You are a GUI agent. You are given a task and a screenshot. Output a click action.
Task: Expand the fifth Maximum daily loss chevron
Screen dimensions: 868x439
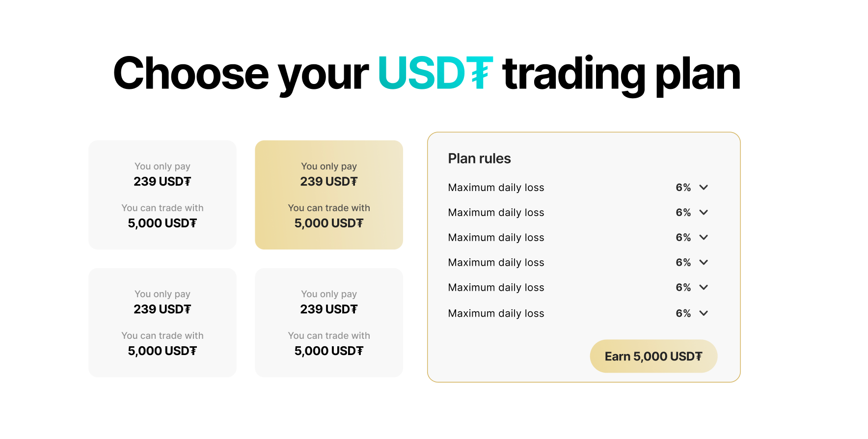click(704, 288)
